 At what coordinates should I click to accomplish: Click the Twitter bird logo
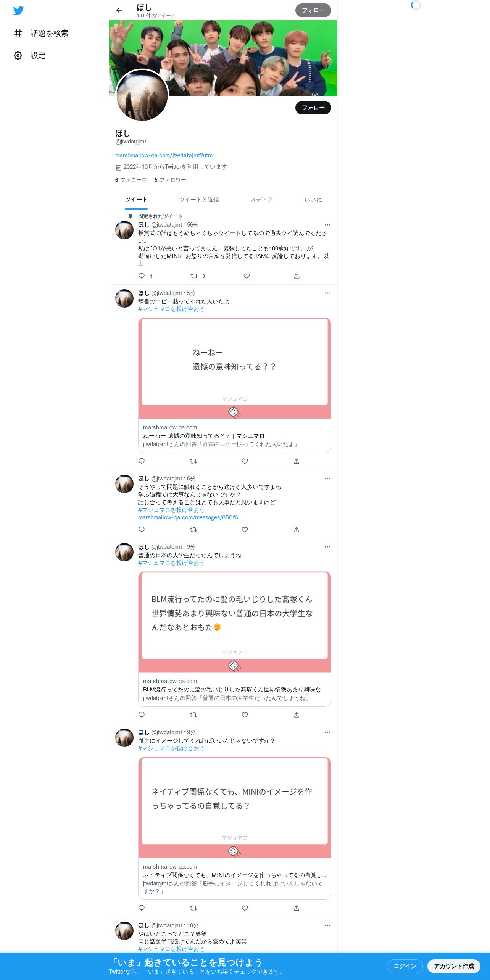(x=18, y=11)
